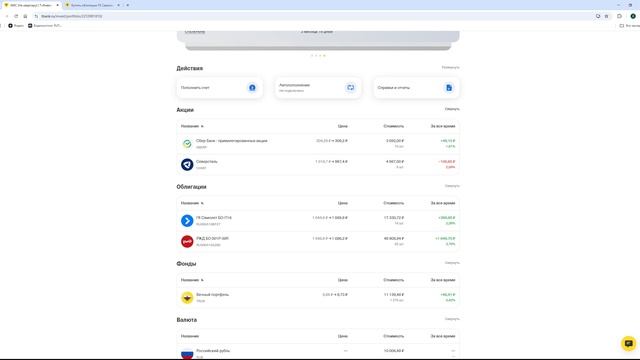Click the Стоимость header in Облигации table

[x=393, y=203]
